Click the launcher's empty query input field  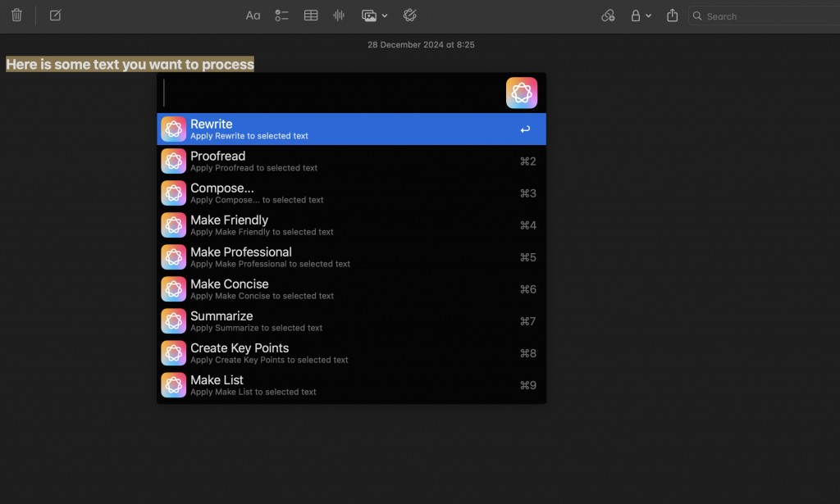[x=328, y=93]
